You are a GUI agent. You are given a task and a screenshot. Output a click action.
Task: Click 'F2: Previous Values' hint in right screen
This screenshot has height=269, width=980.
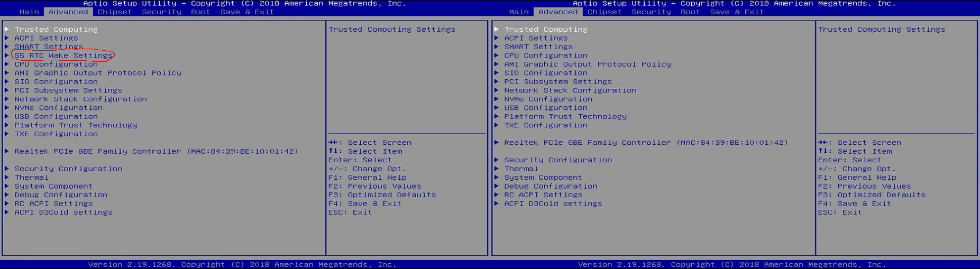click(865, 186)
